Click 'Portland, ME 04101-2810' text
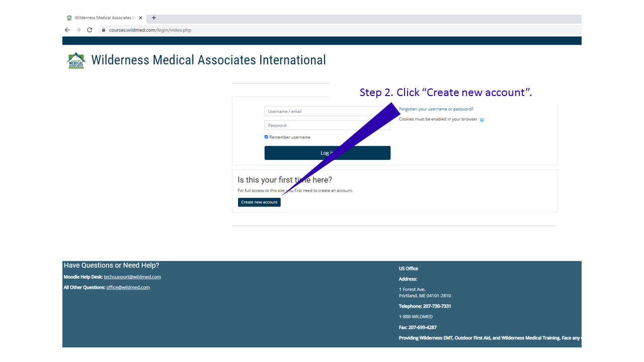The image size is (644, 362). click(425, 296)
